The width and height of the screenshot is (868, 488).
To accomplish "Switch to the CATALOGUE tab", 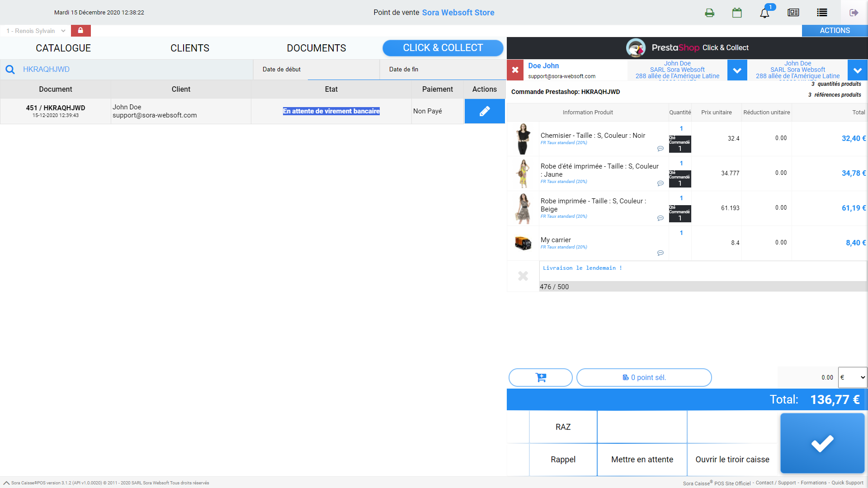I will (63, 48).
